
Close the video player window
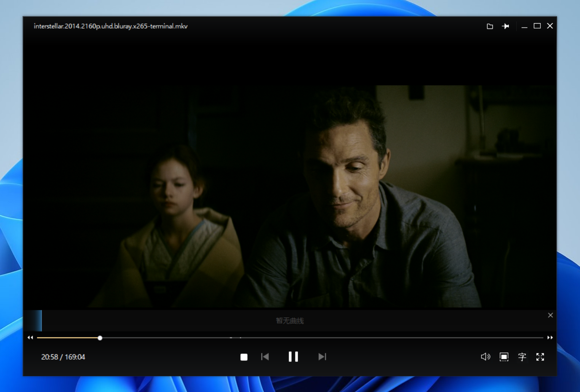(550, 26)
